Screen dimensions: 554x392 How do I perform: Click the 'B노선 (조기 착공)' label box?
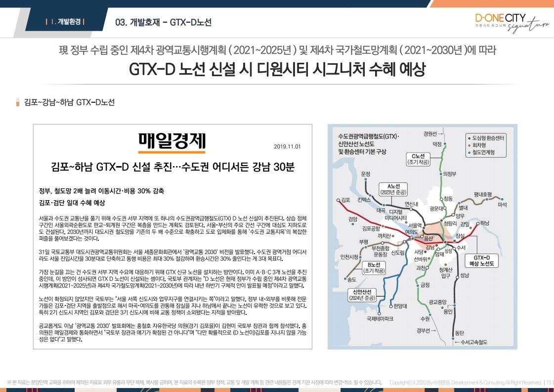[374, 268]
